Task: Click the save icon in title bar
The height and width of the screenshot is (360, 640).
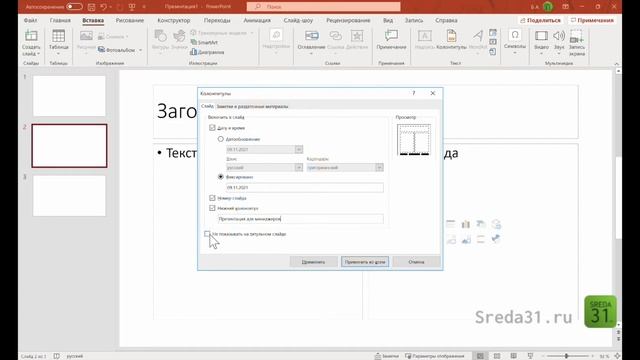Action: coord(91,7)
